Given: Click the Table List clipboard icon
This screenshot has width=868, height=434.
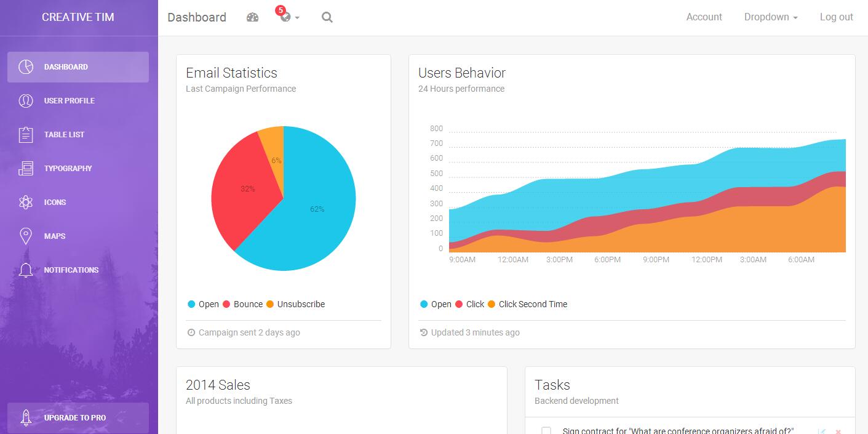Looking at the screenshot, I should (26, 135).
